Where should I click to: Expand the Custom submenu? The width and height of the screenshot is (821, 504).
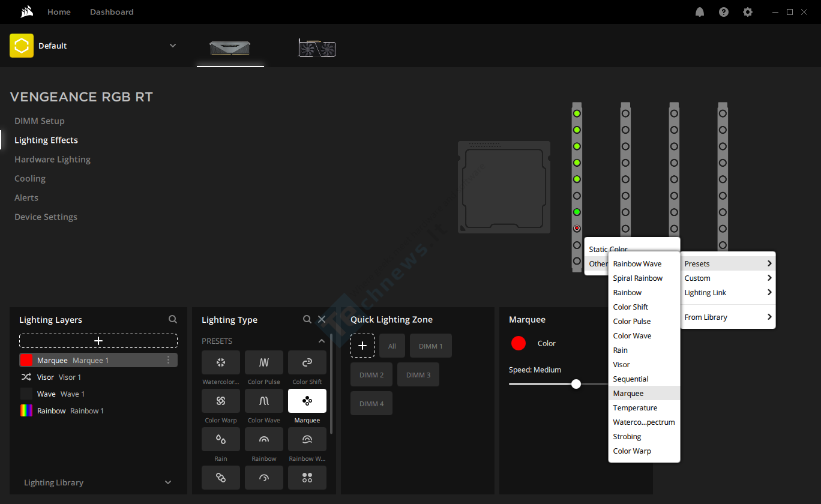click(728, 278)
